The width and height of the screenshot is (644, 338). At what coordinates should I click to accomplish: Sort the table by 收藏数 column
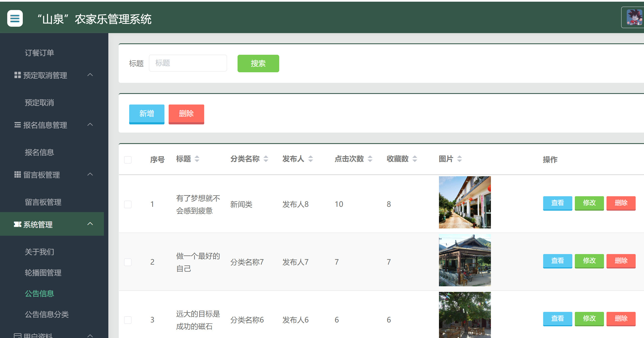pyautogui.click(x=415, y=159)
